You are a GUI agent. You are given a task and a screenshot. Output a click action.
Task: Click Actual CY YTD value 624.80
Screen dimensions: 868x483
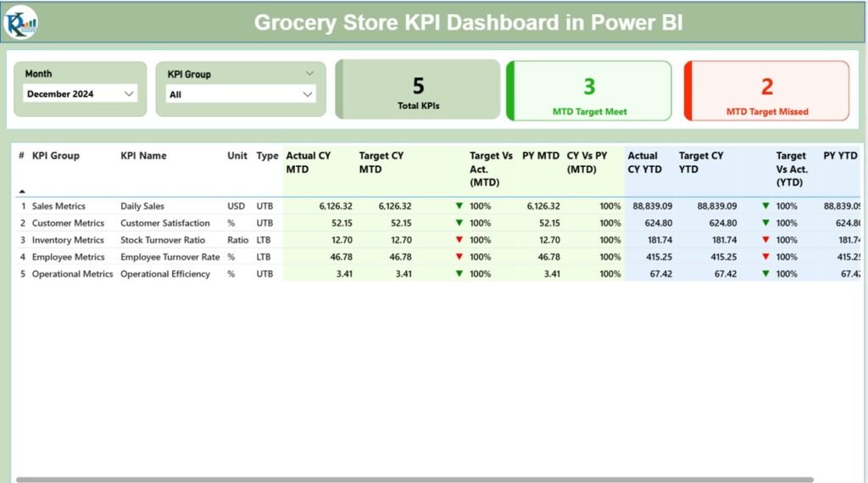point(659,223)
